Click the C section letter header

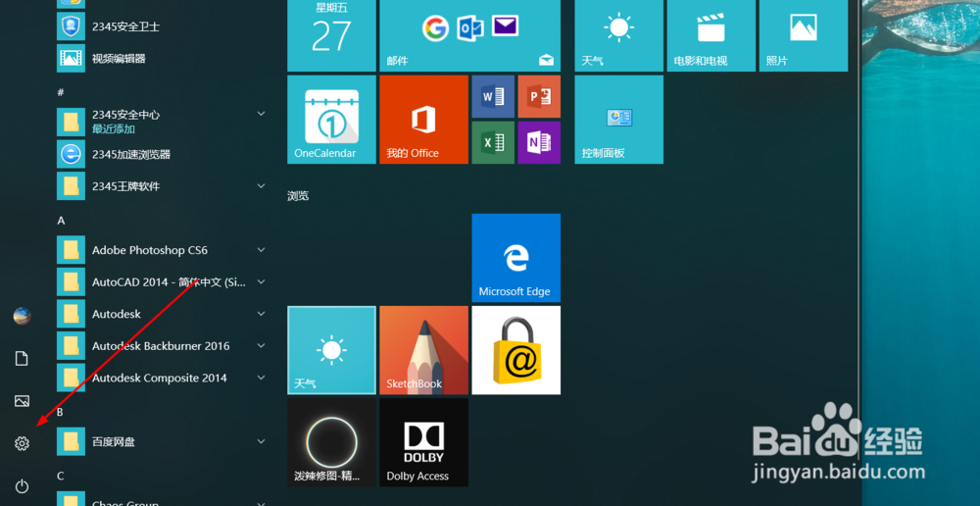pos(61,476)
